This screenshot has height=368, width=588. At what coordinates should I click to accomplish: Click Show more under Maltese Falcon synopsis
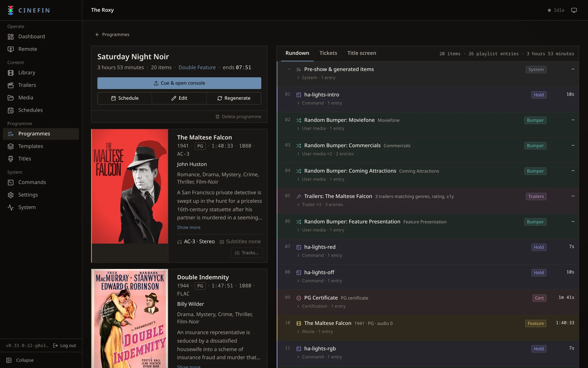[189, 228]
